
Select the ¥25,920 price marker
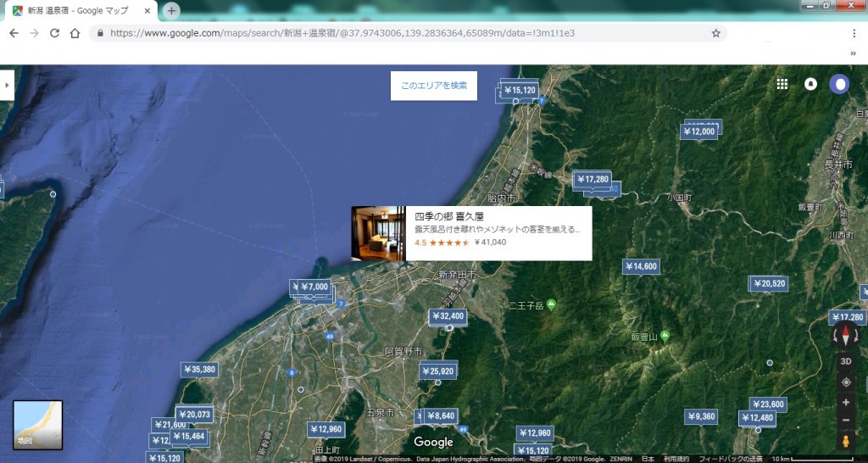coord(438,371)
